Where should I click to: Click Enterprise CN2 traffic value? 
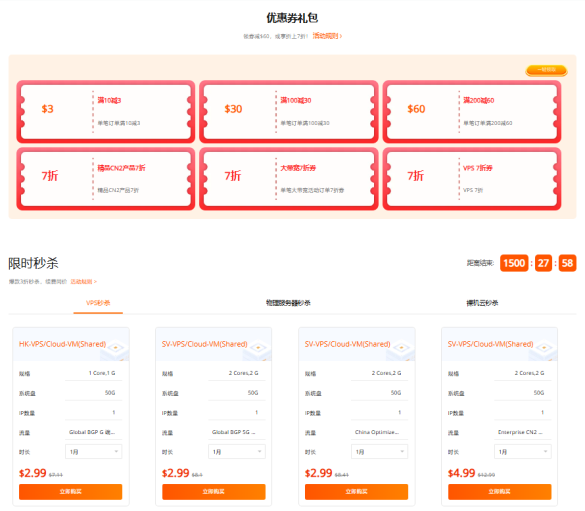pyautogui.click(x=520, y=432)
